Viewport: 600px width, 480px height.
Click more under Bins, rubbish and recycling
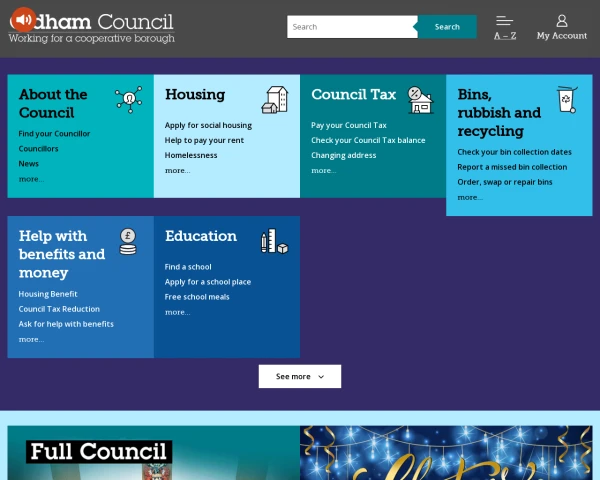pos(470,198)
